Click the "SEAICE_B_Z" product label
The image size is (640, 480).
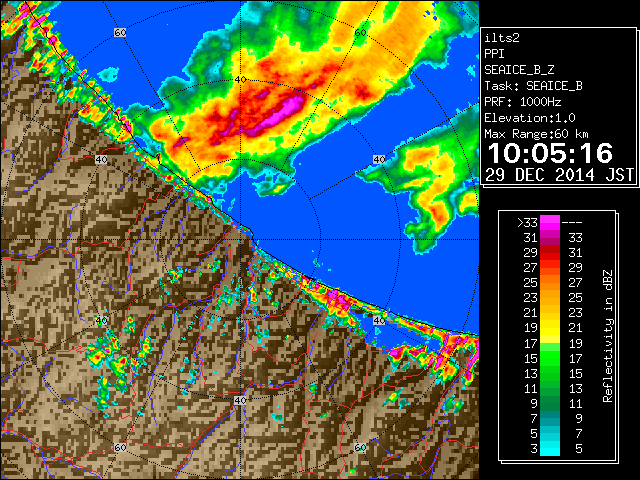pyautogui.click(x=519, y=70)
